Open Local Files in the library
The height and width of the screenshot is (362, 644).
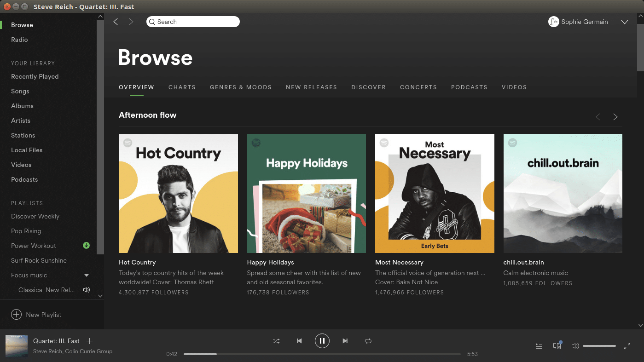(27, 150)
